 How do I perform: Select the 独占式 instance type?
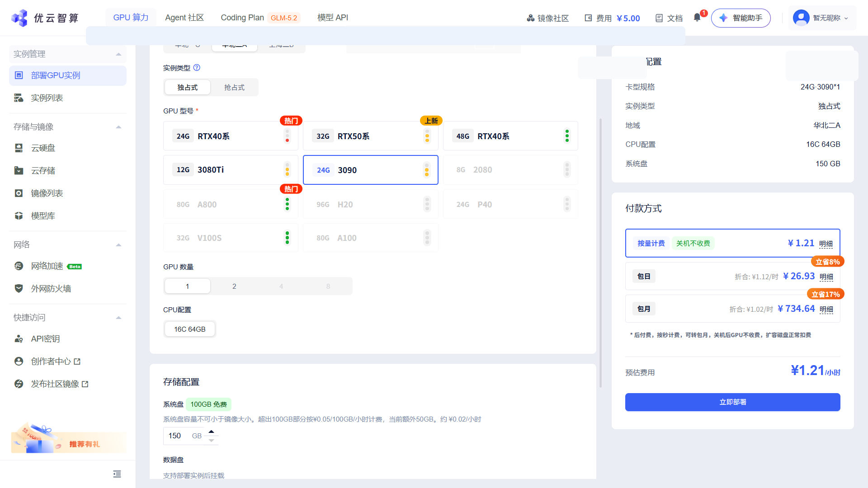click(x=188, y=87)
